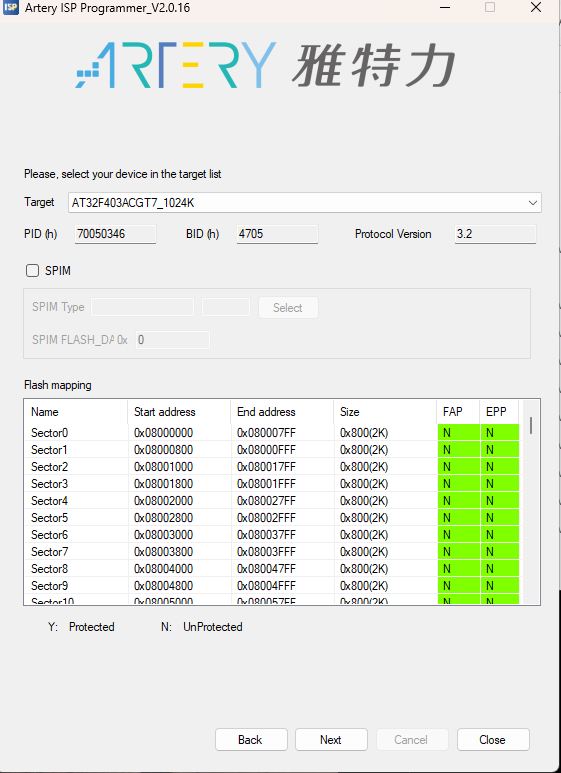The width and height of the screenshot is (561, 773).
Task: Click the BID (h) field showing 4705
Action: [x=277, y=234]
